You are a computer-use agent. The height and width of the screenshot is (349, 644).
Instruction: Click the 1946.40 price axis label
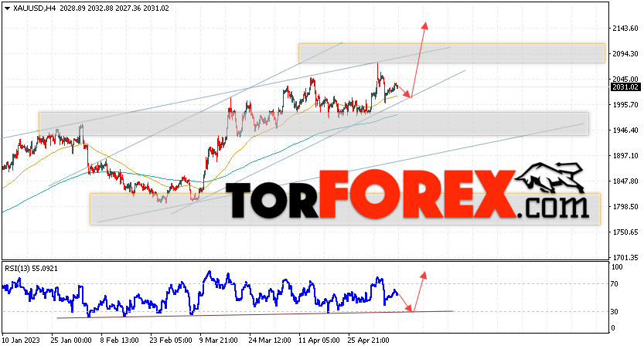click(625, 130)
